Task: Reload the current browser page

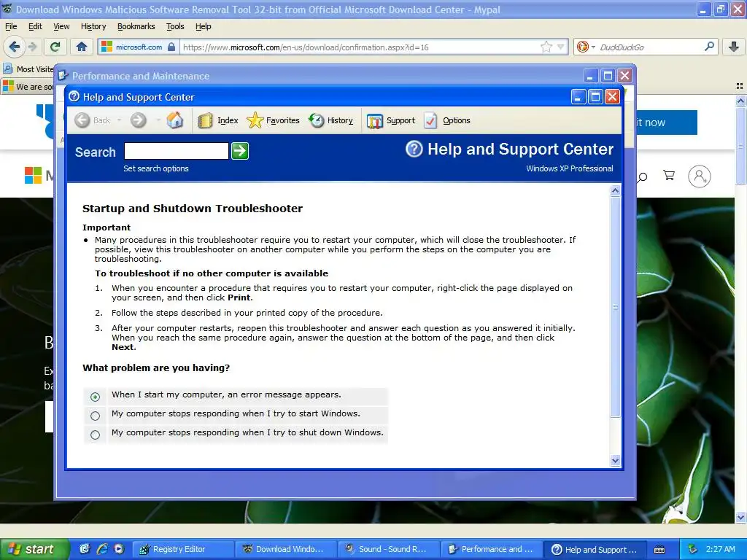Action: (55, 47)
